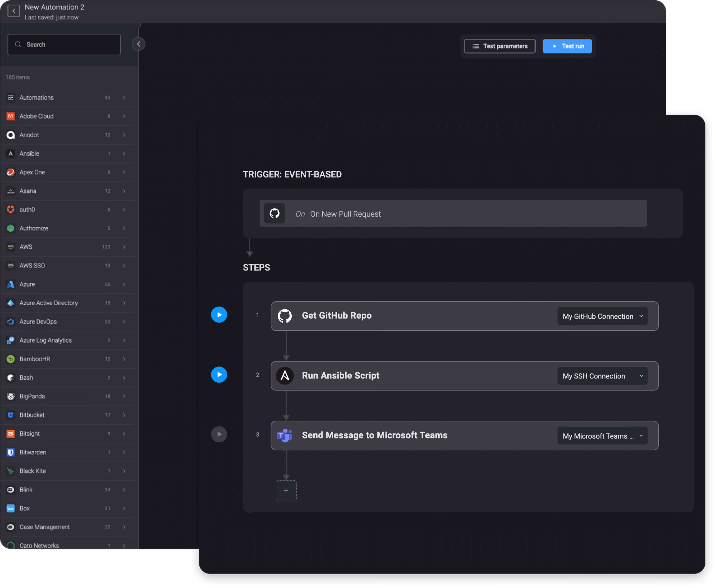Screen dimensions: 716x588
Task: Run step 2 with its play button
Action: point(219,375)
